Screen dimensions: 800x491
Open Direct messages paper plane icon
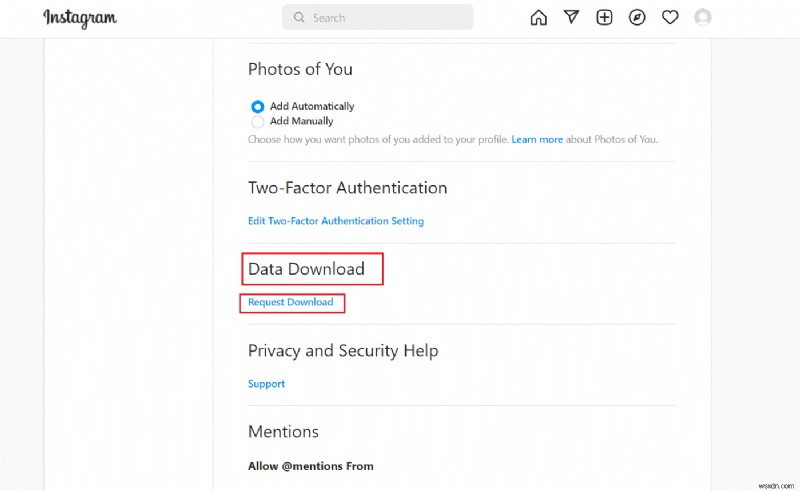(x=571, y=17)
